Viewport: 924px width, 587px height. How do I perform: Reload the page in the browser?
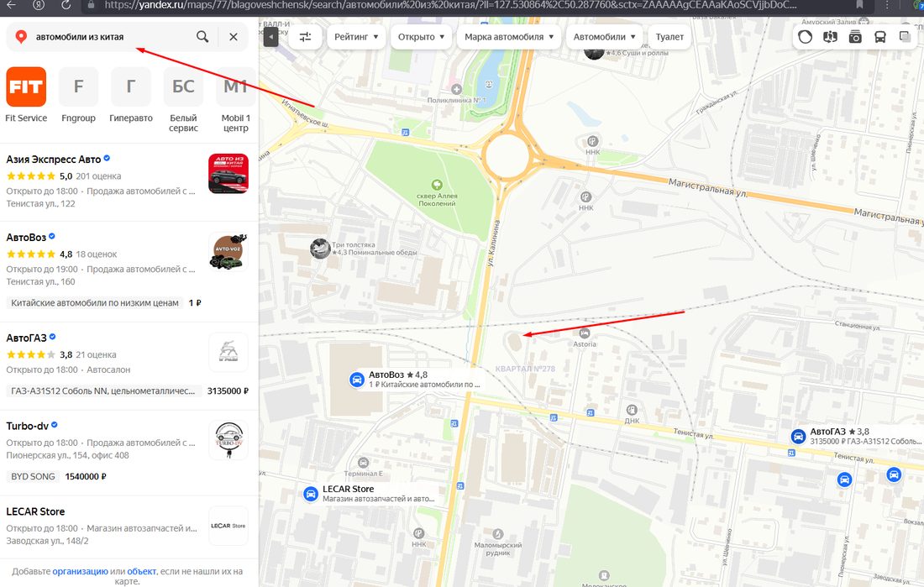point(66,5)
